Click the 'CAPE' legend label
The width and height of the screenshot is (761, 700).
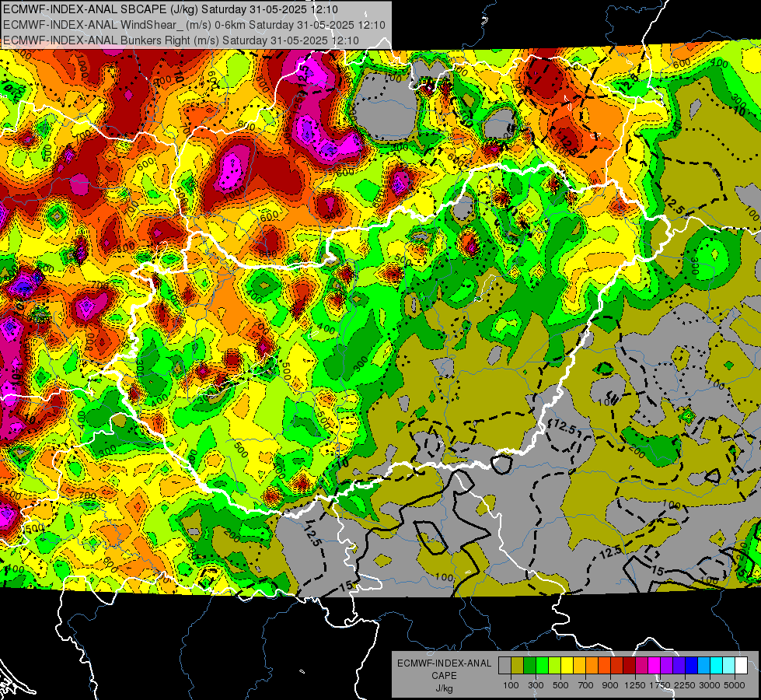coord(444,676)
